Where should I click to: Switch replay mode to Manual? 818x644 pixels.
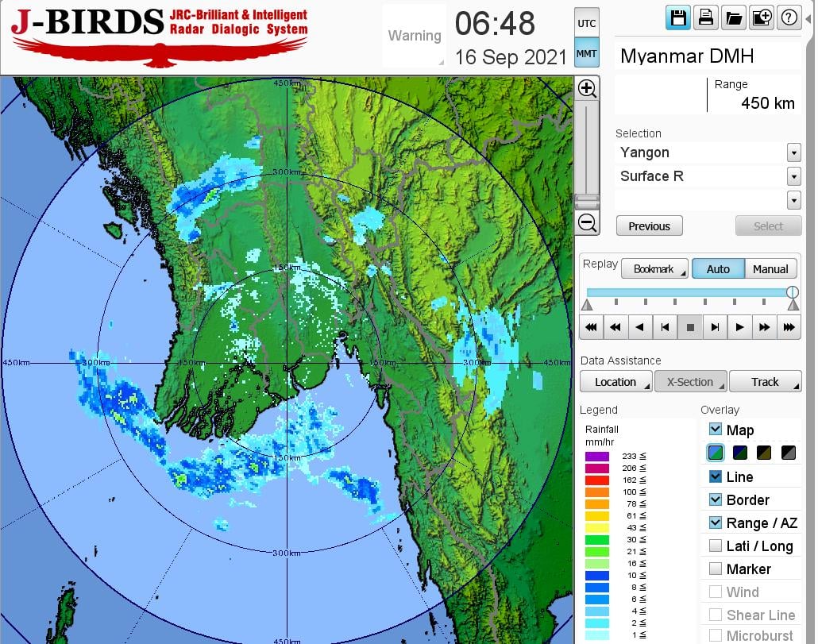coord(770,269)
